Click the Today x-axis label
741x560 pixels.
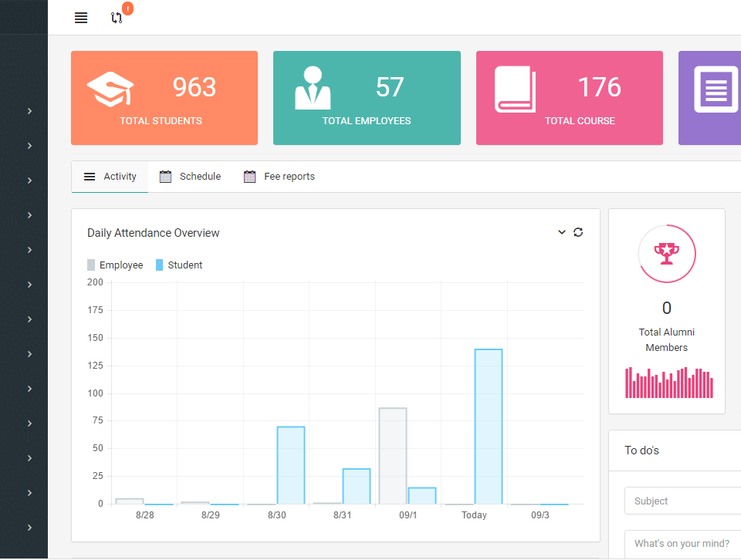coord(474,515)
